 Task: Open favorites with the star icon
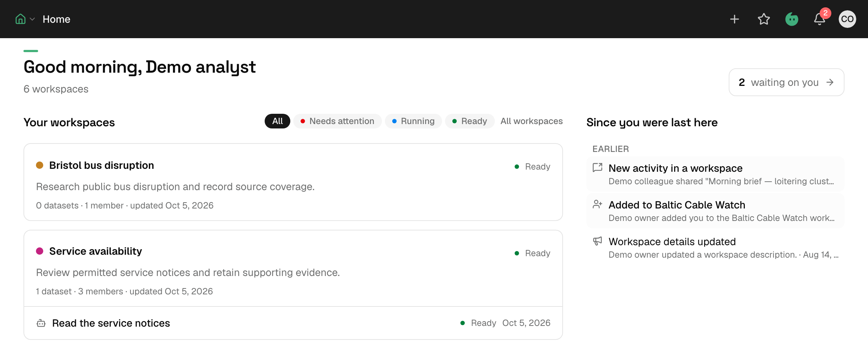(x=764, y=19)
